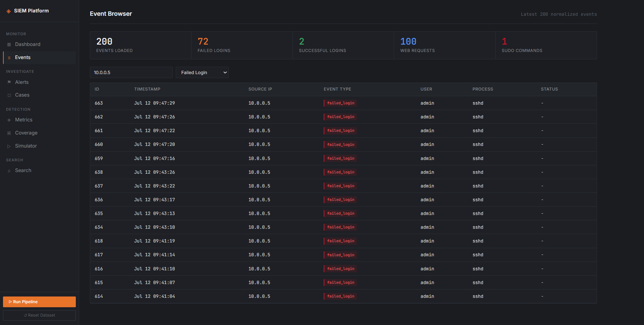Viewport: 644px width, 325px height.
Task: Click the Coverage icon in sidebar
Action: click(9, 133)
